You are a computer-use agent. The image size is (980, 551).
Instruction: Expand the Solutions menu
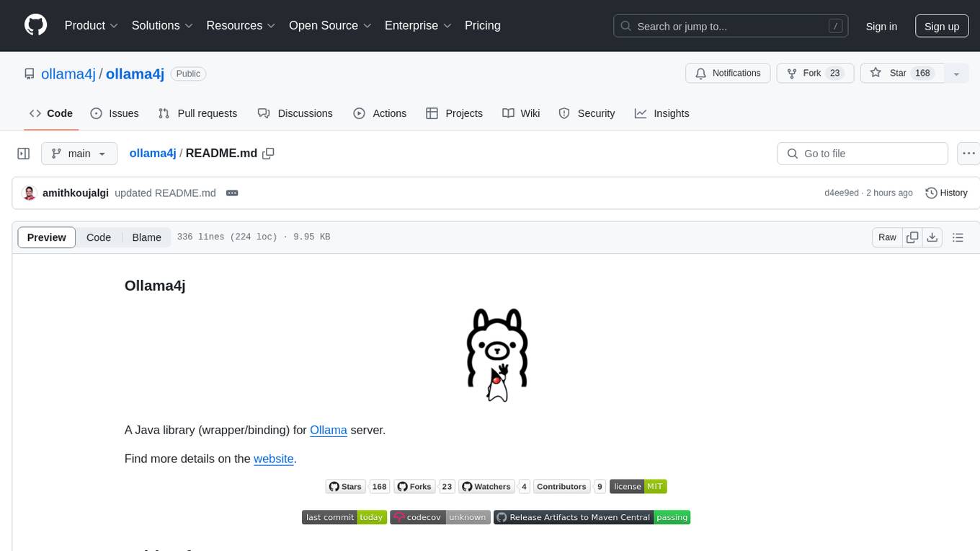point(162,25)
